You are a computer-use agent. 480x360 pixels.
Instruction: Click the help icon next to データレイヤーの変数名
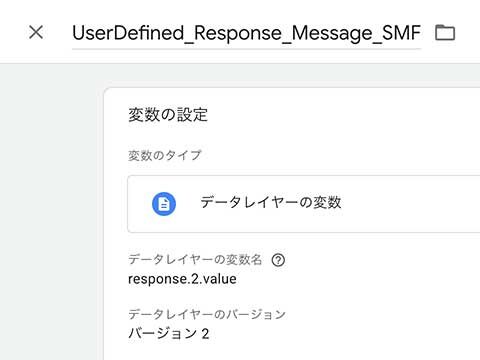tap(278, 260)
